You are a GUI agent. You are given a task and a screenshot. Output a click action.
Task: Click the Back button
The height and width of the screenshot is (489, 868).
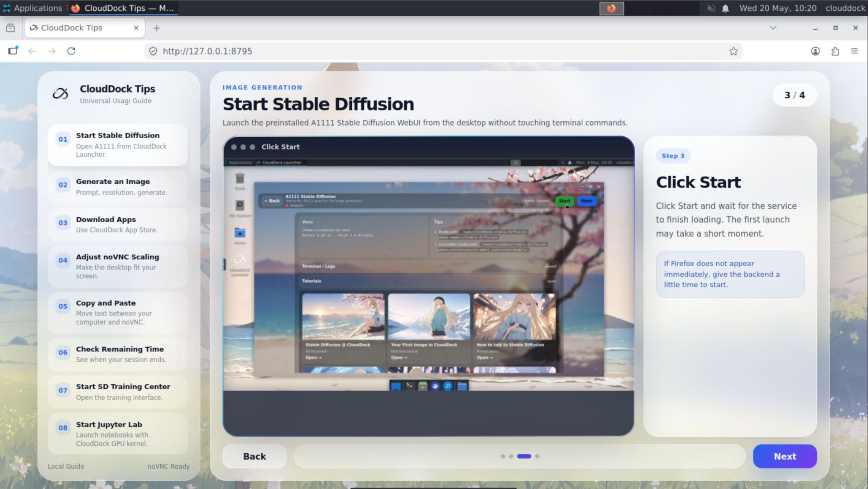(x=254, y=456)
